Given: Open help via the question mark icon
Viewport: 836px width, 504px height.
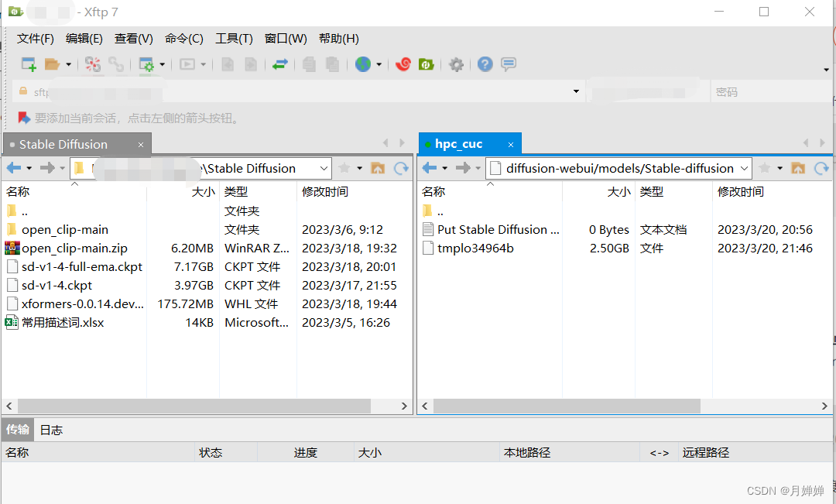Looking at the screenshot, I should tap(485, 64).
